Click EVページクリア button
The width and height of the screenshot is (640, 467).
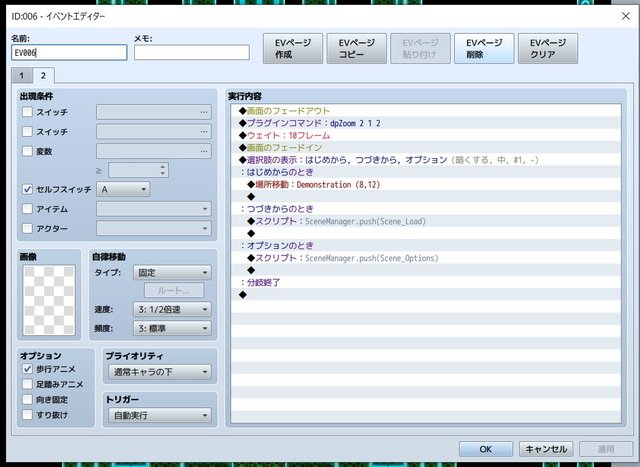coord(548,49)
